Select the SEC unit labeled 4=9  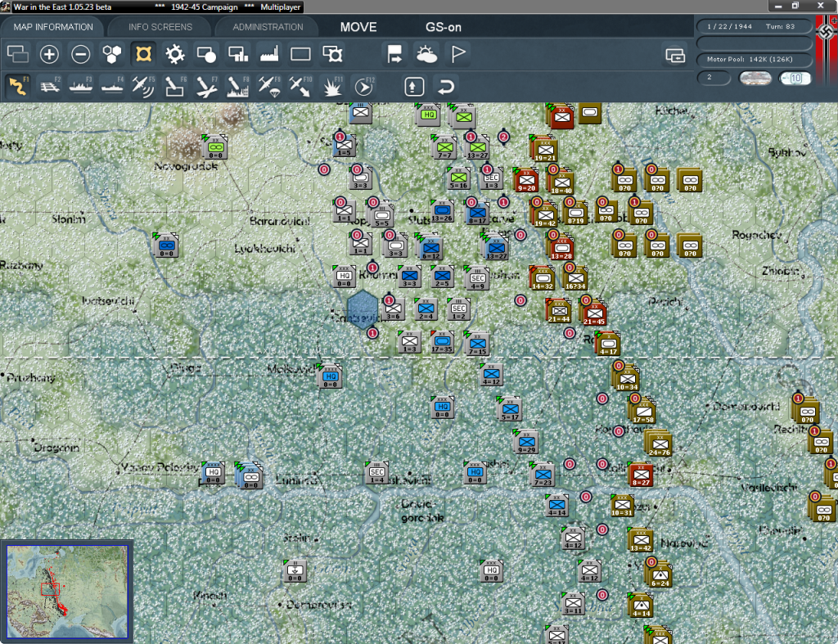(477, 279)
